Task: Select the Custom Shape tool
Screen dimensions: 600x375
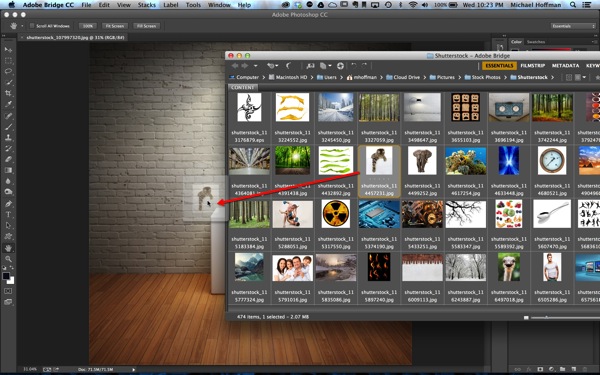Action: tap(8, 236)
